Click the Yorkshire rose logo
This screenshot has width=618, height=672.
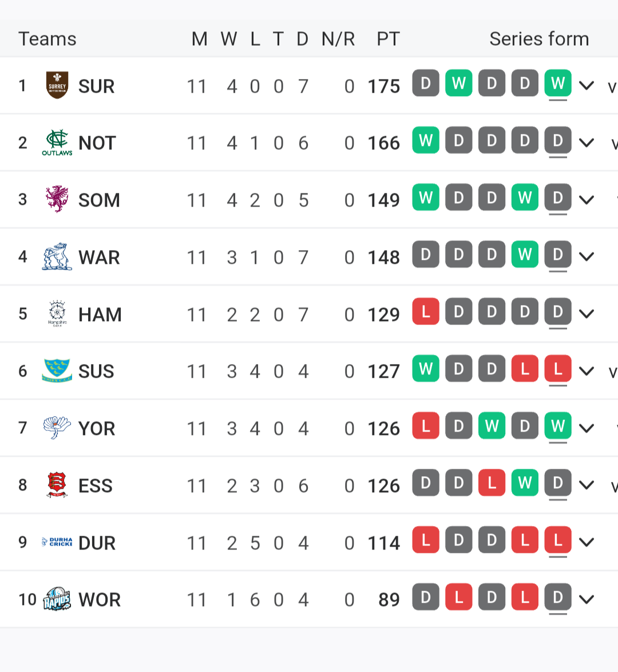(57, 427)
